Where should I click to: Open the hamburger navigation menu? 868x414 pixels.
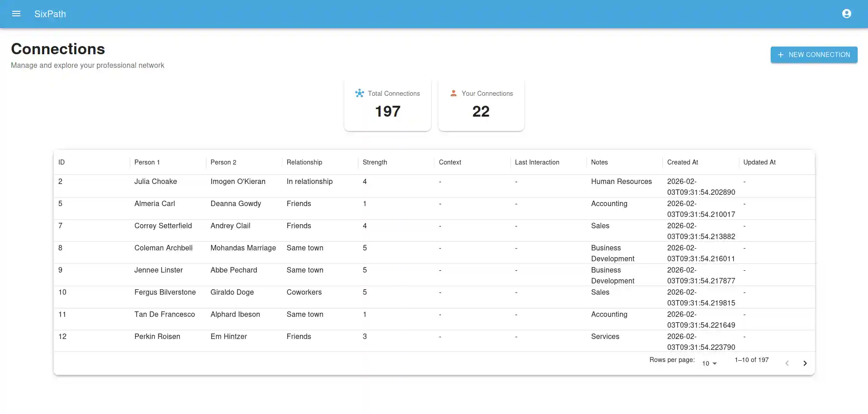(x=16, y=14)
